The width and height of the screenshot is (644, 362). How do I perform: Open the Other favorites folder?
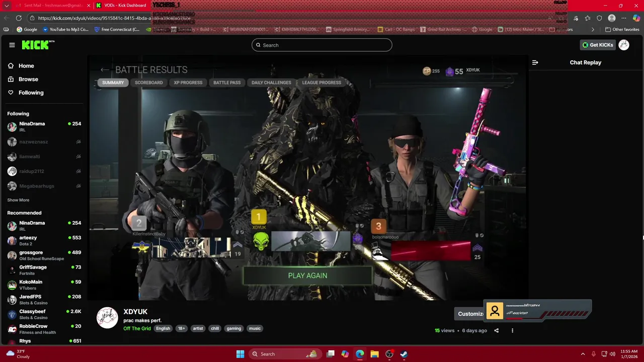coord(622,30)
